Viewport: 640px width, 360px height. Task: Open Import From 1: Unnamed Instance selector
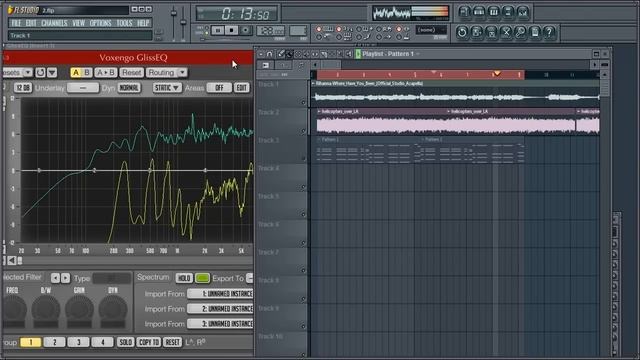point(220,293)
